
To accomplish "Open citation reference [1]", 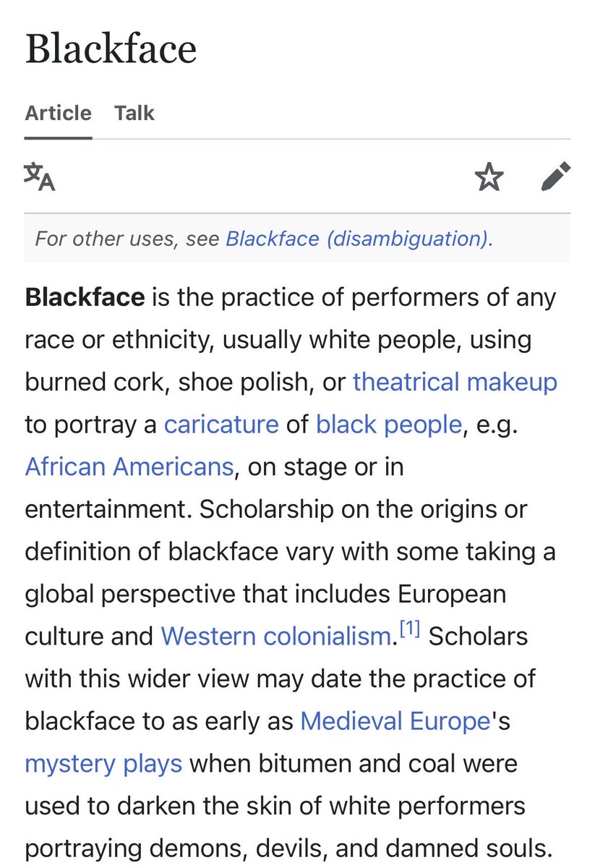I will 410,631.
